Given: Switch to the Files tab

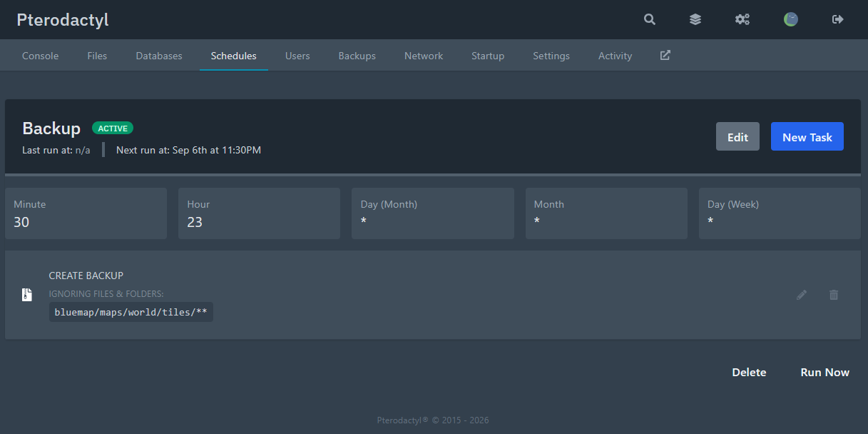Looking at the screenshot, I should click(97, 56).
